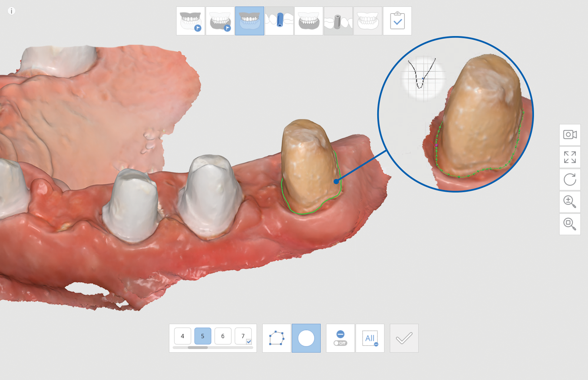588x380 pixels.
Task: Click the fit-to-screen arrows icon
Action: tap(570, 157)
